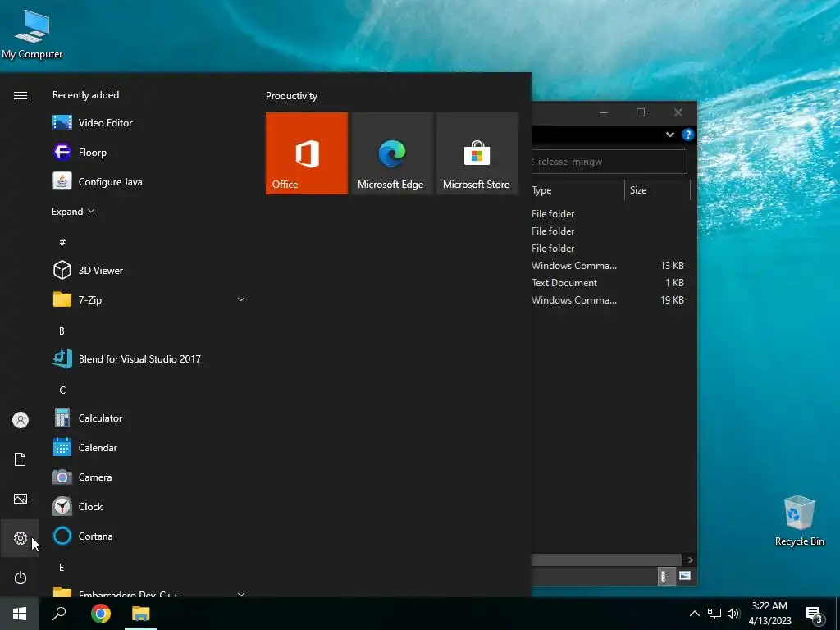Open the Office tile
The height and width of the screenshot is (630, 840).
pyautogui.click(x=307, y=153)
